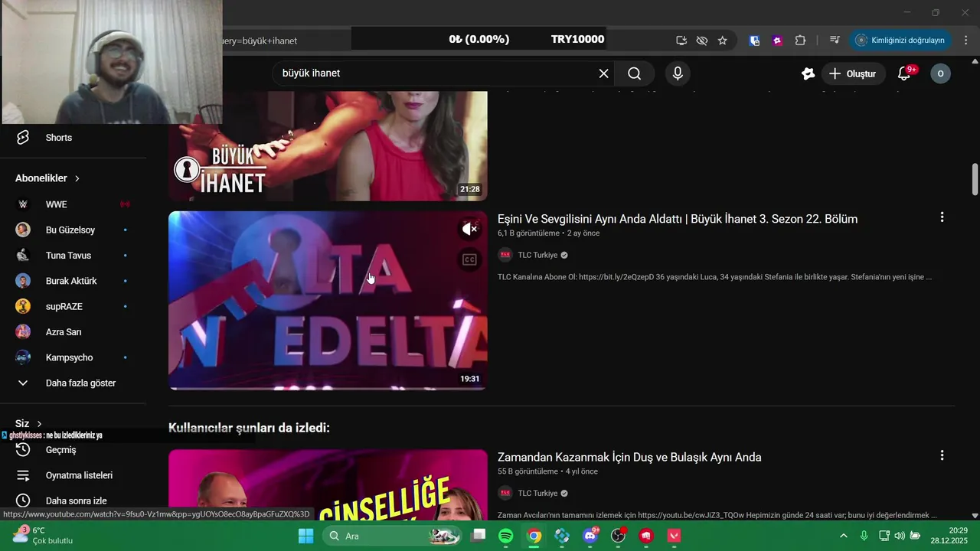980x551 pixels.
Task: Open Task View on the taskbar
Action: point(479,536)
